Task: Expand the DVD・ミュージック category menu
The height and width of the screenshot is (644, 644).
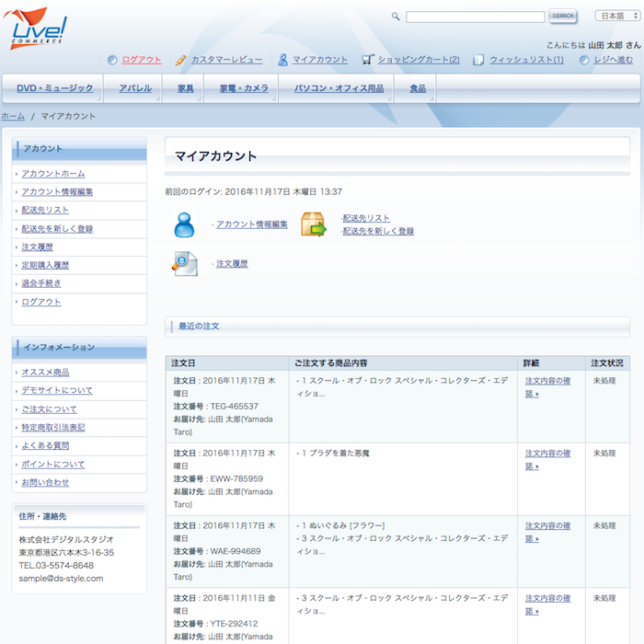Action: point(53,88)
